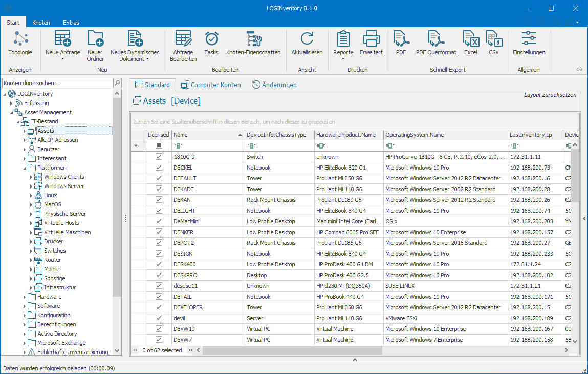This screenshot has width=588, height=374.
Task: Export as PDF Querformat
Action: pyautogui.click(x=436, y=43)
